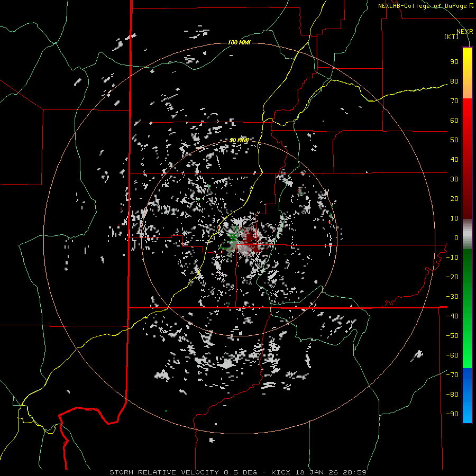
Task: Click STORM RELATIVE VELOCITY caption text
Action: pos(165,472)
